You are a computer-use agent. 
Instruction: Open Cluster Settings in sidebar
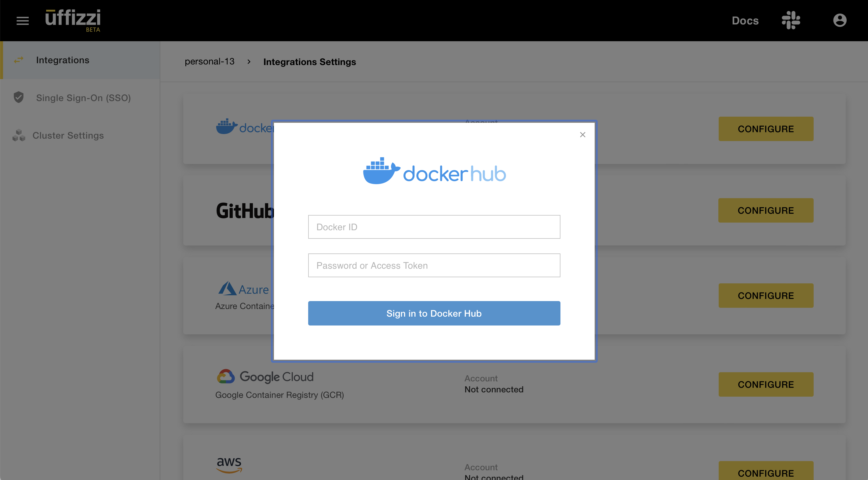(x=68, y=135)
